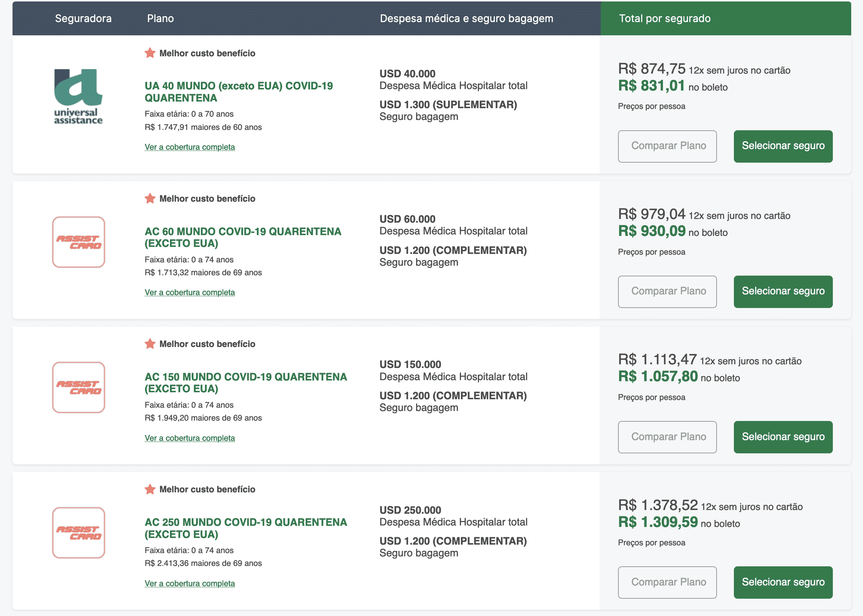
Task: Click the USD 40.000 medical expense value
Action: click(x=407, y=74)
